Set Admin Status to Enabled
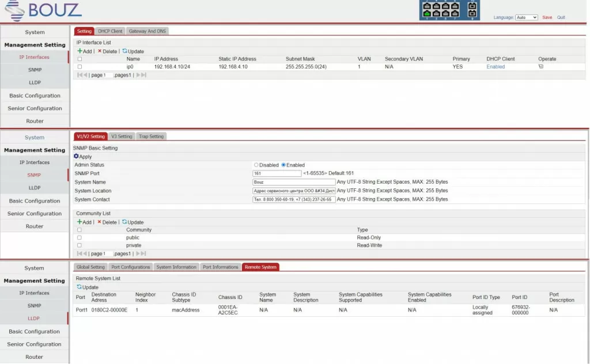Screen dimensions: 590x364 (x=283, y=165)
